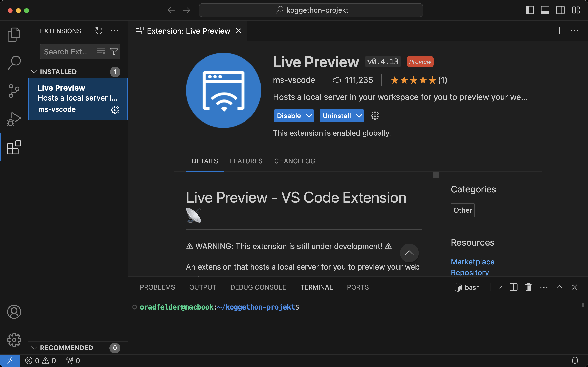Open the Disable button dropdown arrow
This screenshot has width=588, height=367.
pos(309,116)
